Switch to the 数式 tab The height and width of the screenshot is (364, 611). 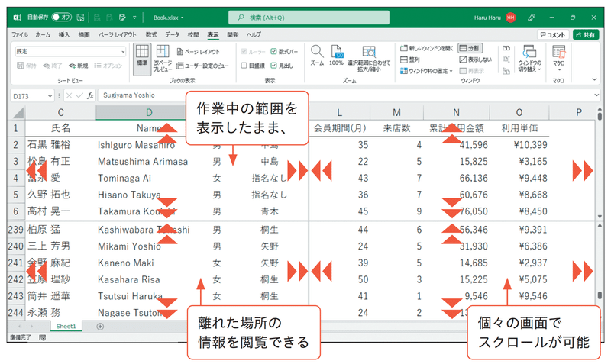tap(151, 34)
